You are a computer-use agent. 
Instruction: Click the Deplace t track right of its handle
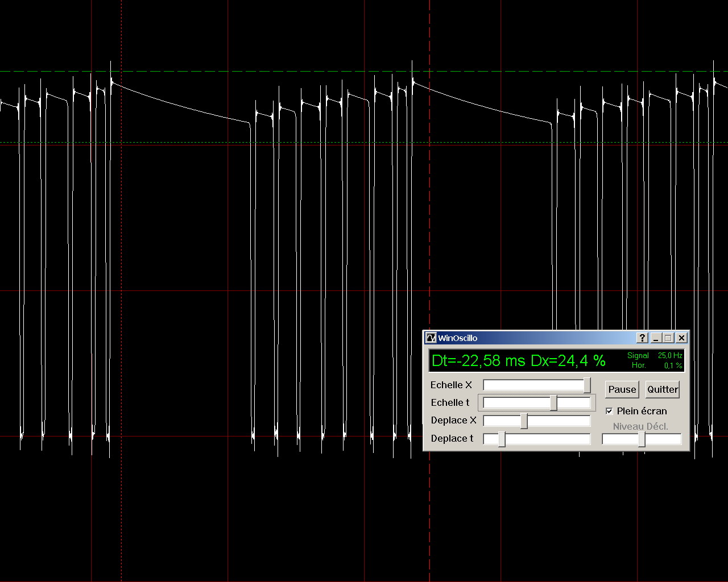click(x=546, y=439)
